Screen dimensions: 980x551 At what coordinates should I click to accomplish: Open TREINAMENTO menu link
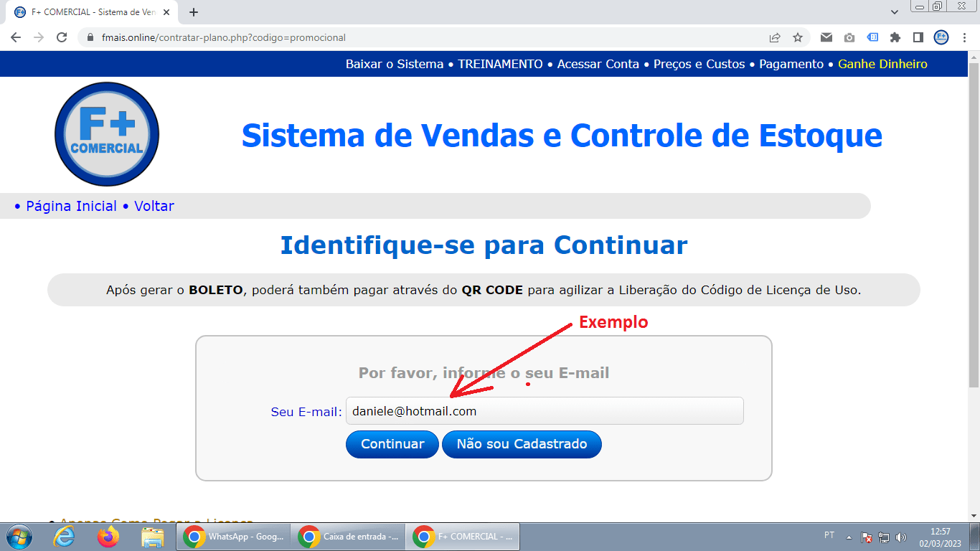pos(500,64)
